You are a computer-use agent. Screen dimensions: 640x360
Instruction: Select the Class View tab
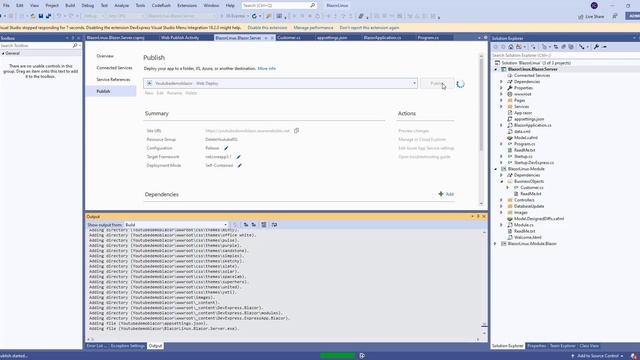[x=589, y=346]
